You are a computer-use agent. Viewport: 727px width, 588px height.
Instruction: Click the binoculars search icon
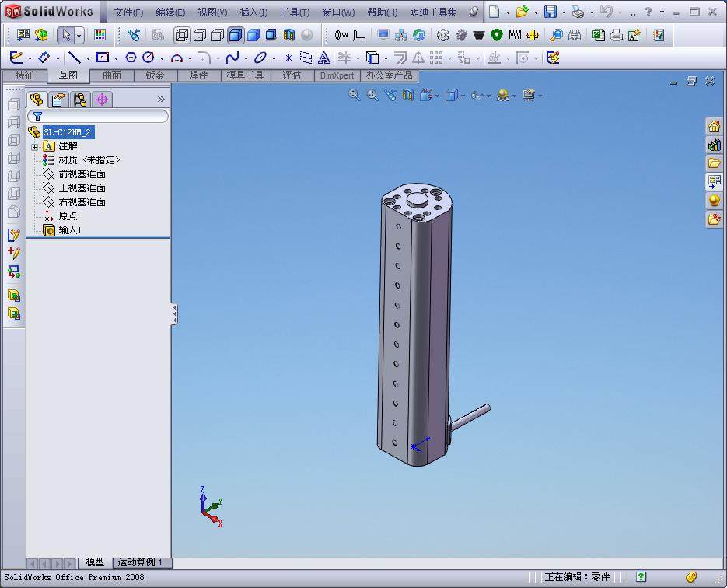tap(575, 35)
